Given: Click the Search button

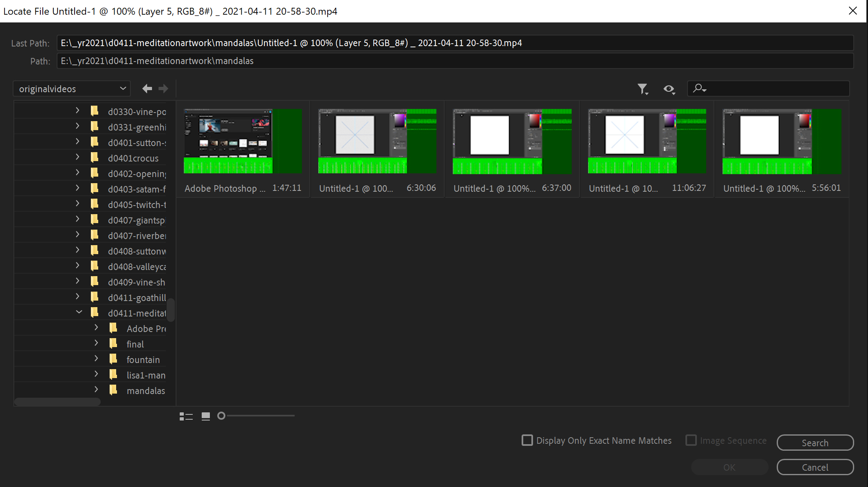Looking at the screenshot, I should coord(815,443).
